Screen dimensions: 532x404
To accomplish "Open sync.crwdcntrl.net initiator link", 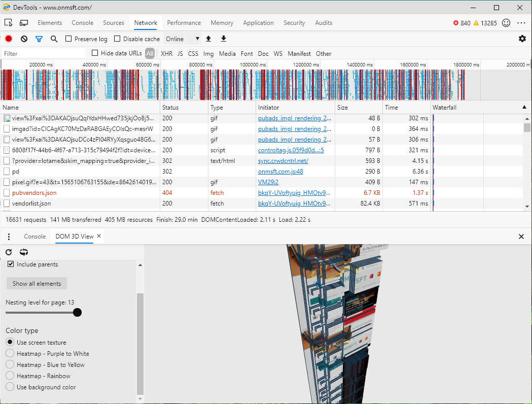I will pos(283,161).
